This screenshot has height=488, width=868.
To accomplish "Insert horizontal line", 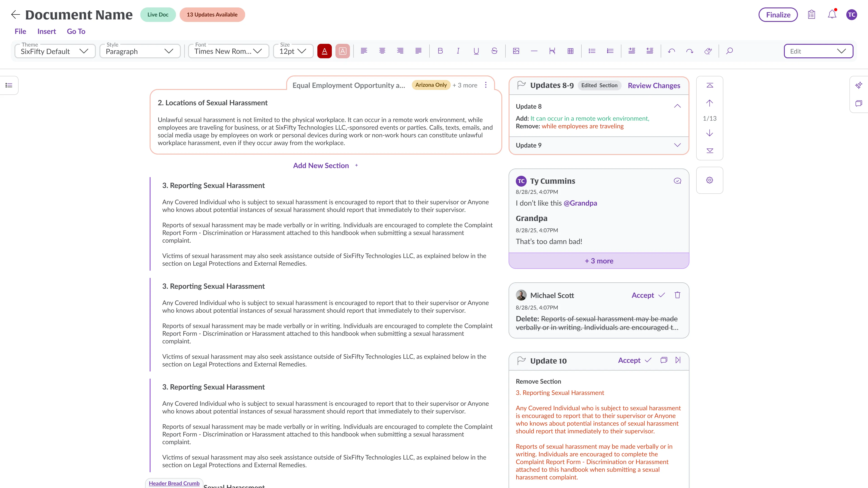I will click(534, 51).
